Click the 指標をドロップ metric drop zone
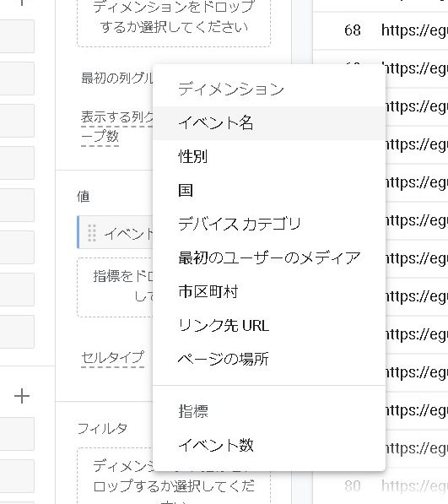Screen dimensions: 448x504 (115, 287)
